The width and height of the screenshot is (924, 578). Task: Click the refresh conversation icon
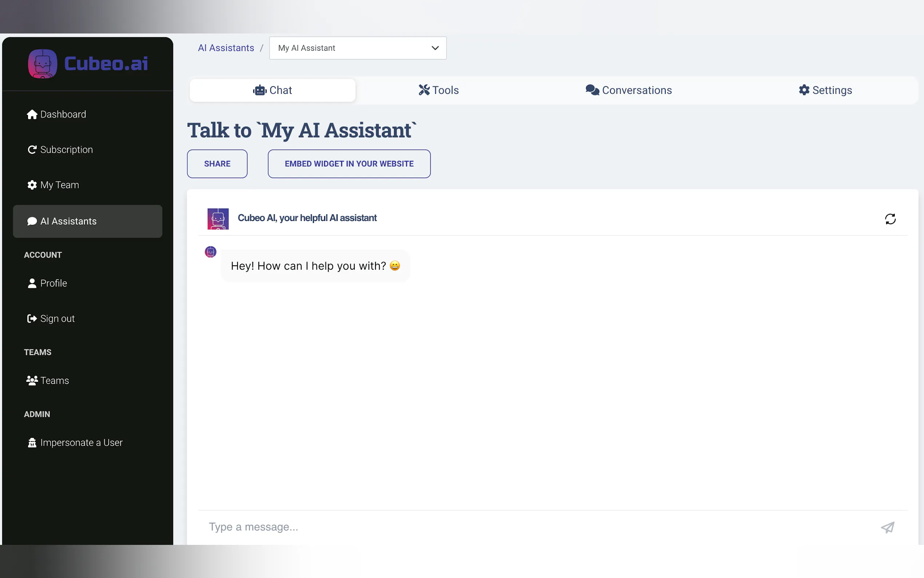pyautogui.click(x=890, y=219)
